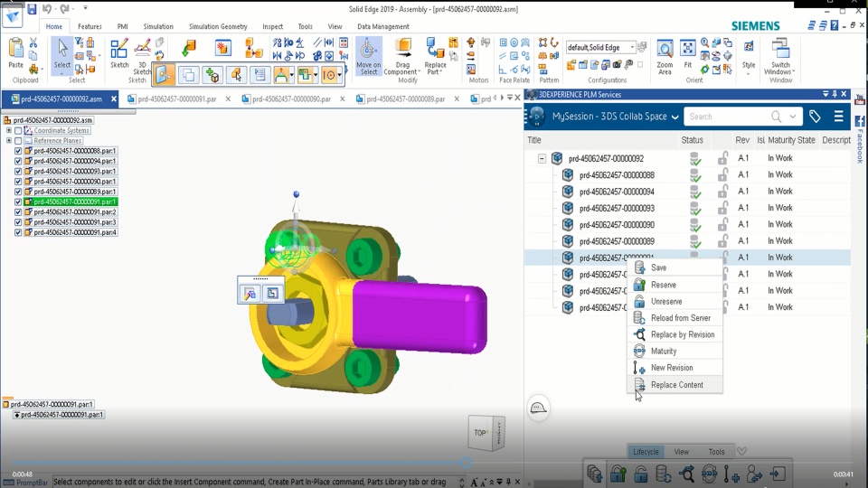Toggle the Reference Planes checkbox
Screen dimensions: 868x488
(18, 141)
